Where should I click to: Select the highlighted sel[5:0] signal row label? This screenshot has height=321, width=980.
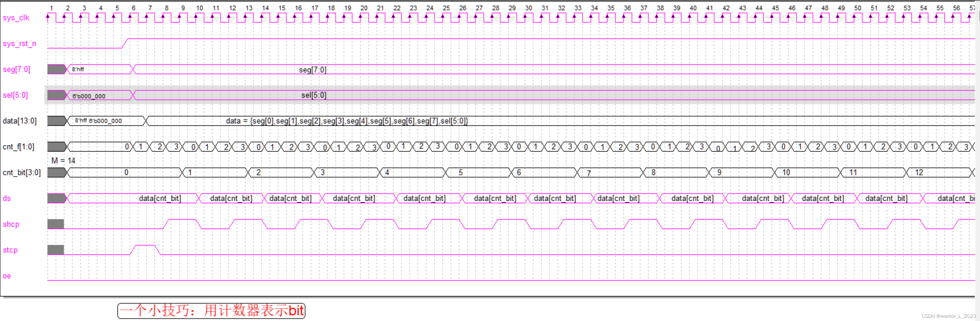pyautogui.click(x=15, y=95)
